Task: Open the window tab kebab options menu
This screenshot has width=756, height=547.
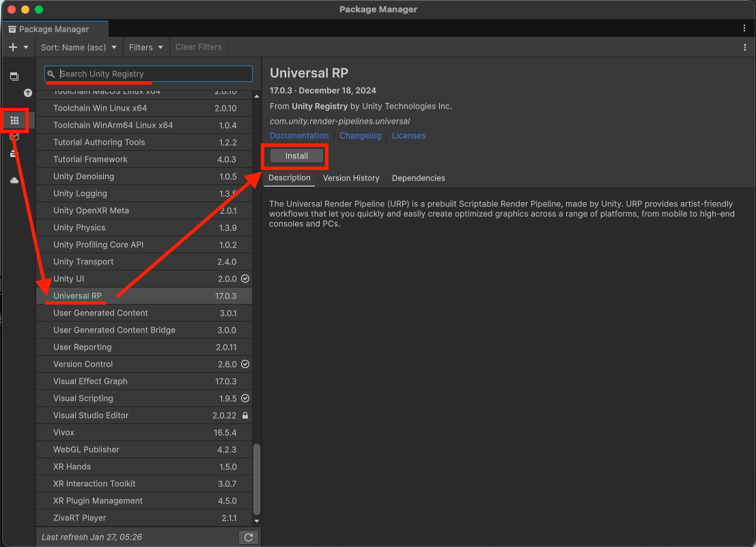Action: point(744,29)
